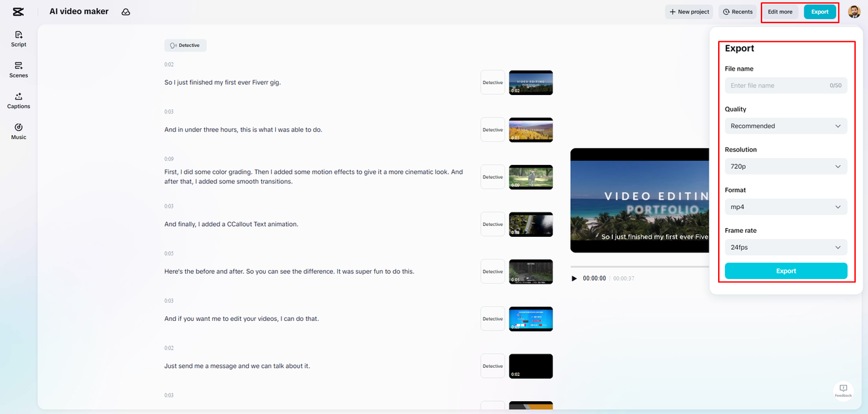
Task: Open the Quality dropdown set to Recommended
Action: pyautogui.click(x=785, y=126)
